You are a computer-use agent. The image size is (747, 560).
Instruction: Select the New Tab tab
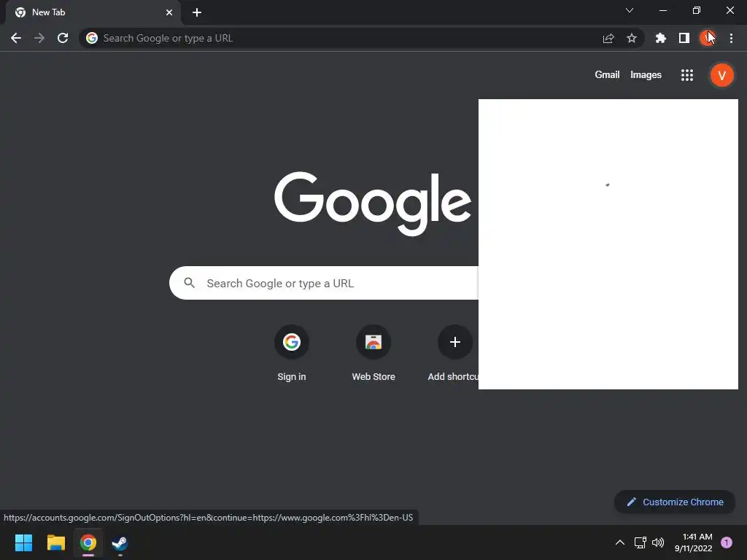(x=93, y=12)
